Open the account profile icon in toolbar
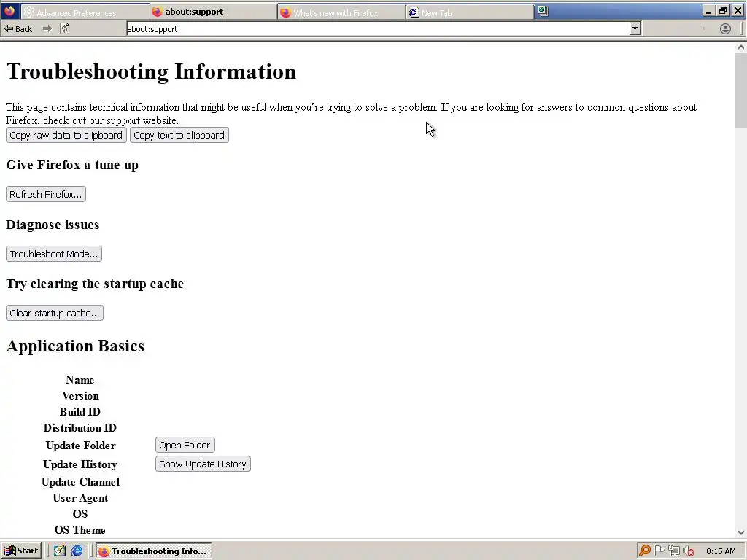The image size is (747, 560). tap(725, 29)
